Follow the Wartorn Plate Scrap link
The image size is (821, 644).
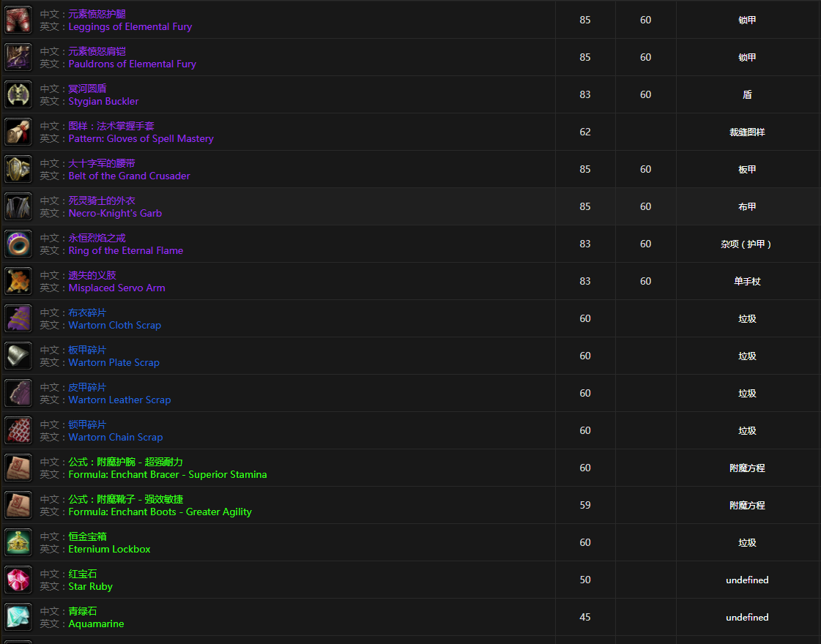point(114,362)
